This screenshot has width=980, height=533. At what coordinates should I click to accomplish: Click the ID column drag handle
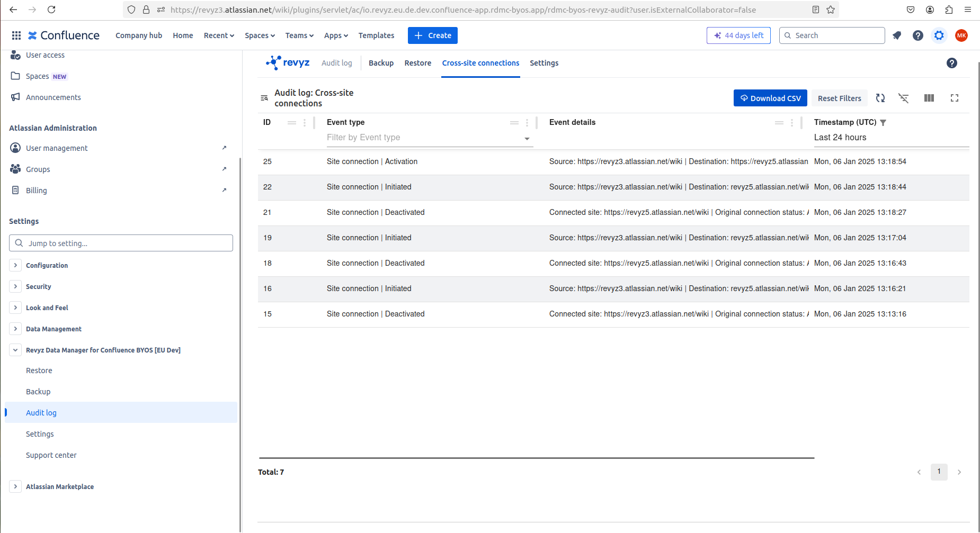click(292, 123)
